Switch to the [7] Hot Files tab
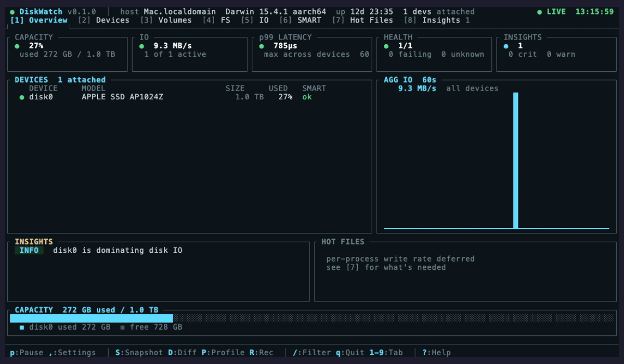The image size is (624, 364). tap(362, 20)
